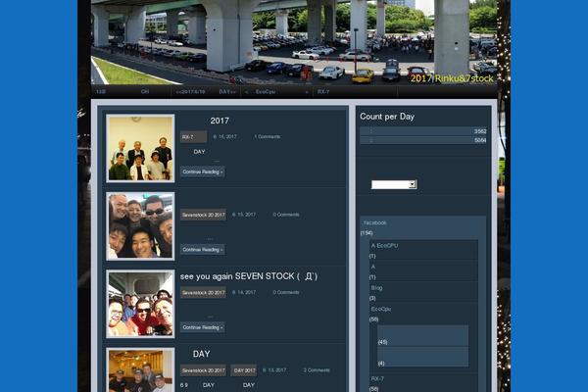Select the A EcoCPU category in the sidebar

[x=384, y=246]
